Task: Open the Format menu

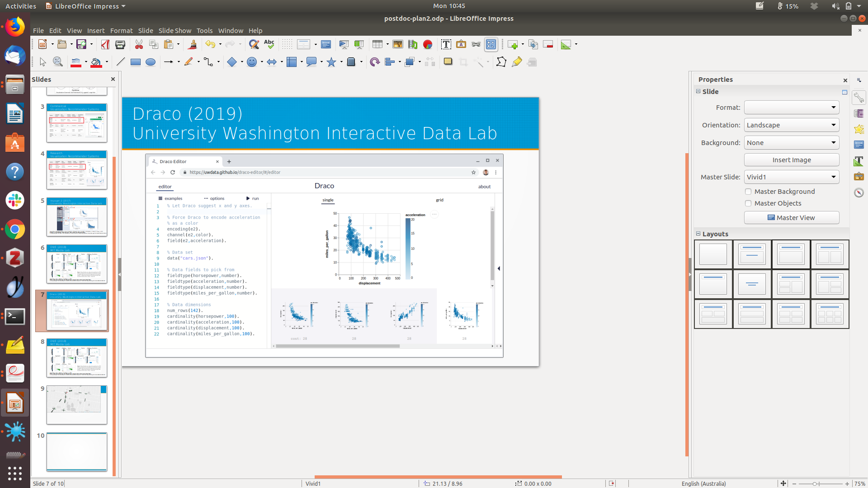Action: click(x=121, y=31)
